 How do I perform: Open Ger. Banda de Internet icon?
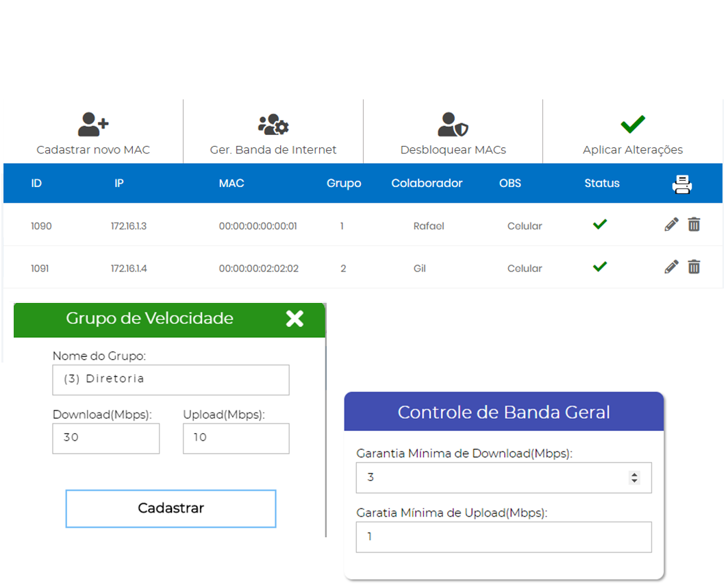pos(273,125)
